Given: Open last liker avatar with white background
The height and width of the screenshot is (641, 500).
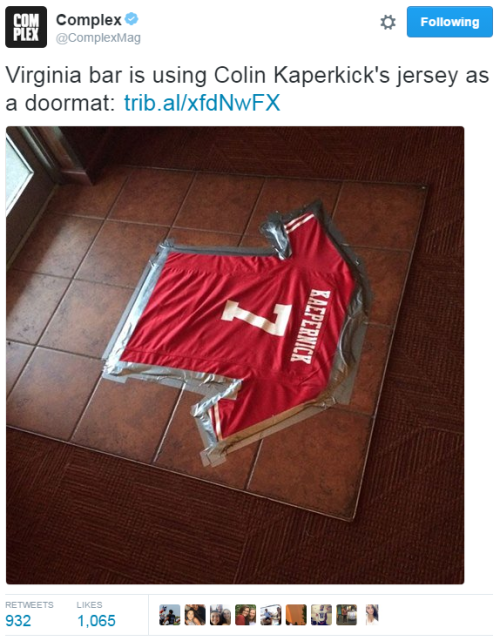Looking at the screenshot, I should tap(372, 615).
